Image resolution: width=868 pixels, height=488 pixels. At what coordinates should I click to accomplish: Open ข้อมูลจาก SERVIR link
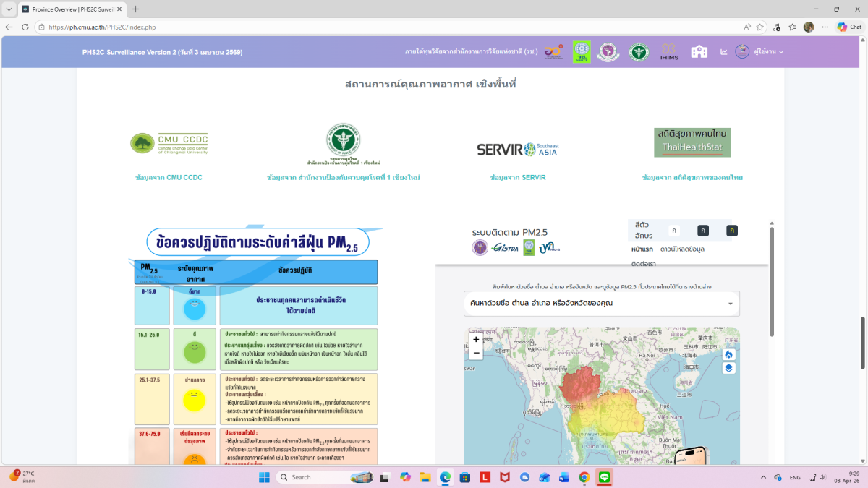pos(517,178)
